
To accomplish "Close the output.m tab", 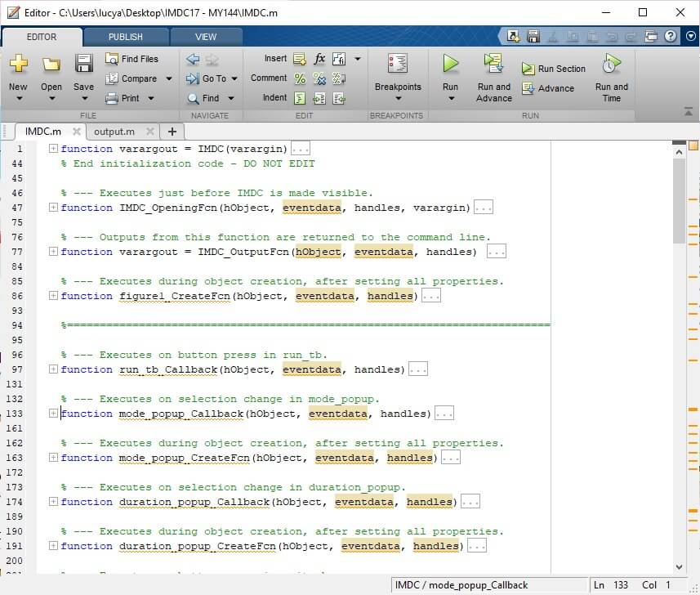I will (x=150, y=132).
